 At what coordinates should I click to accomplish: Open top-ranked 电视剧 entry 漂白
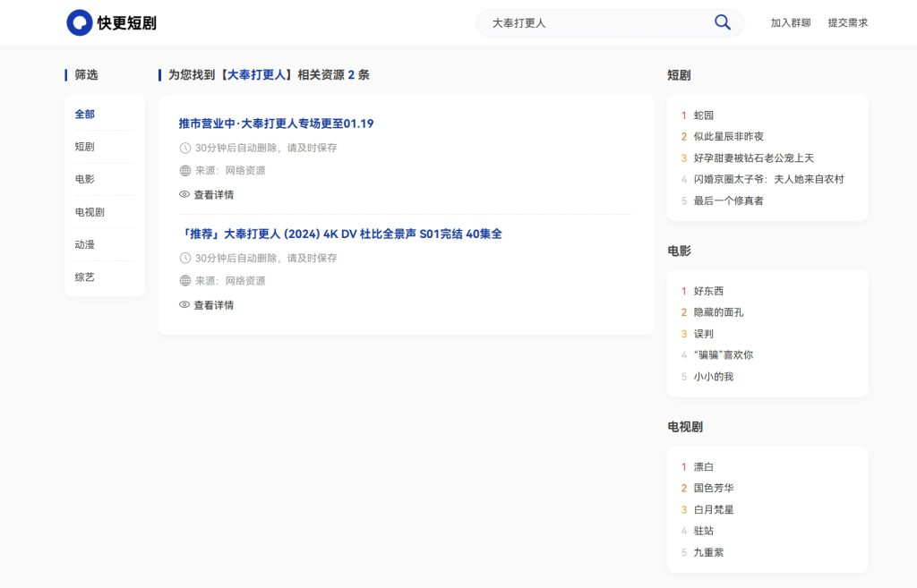(x=703, y=466)
